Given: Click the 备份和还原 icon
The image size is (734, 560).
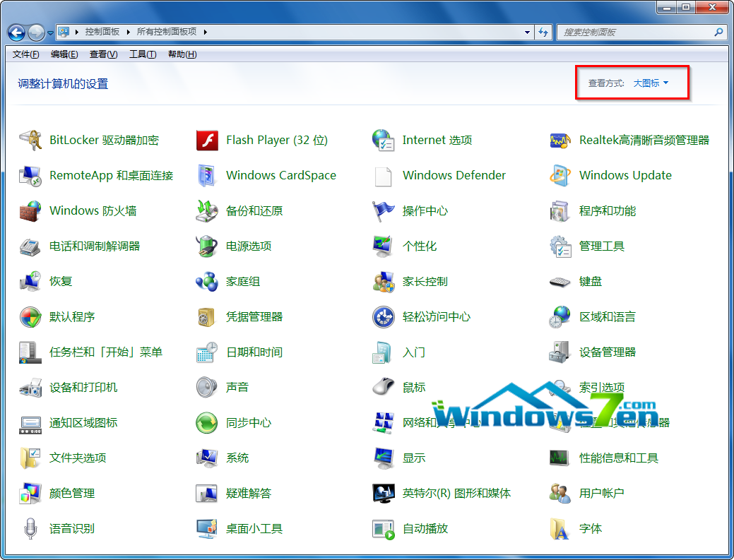Looking at the screenshot, I should [207, 211].
